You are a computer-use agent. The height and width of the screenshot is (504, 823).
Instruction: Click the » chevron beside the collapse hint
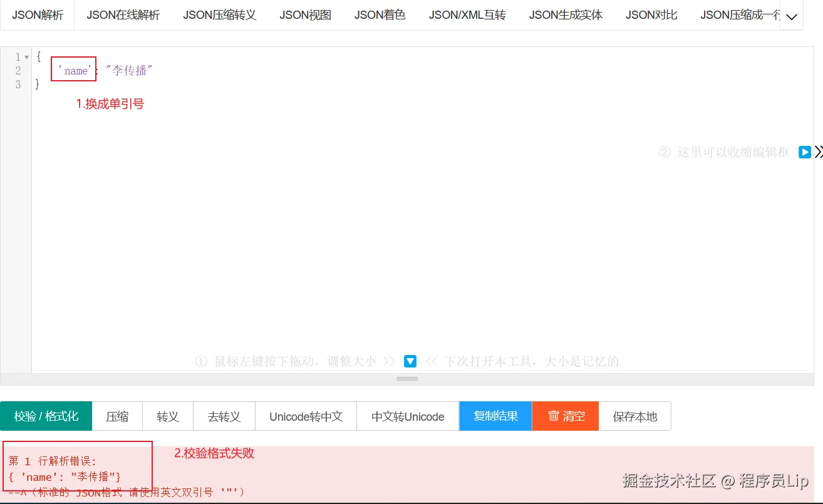(x=818, y=152)
